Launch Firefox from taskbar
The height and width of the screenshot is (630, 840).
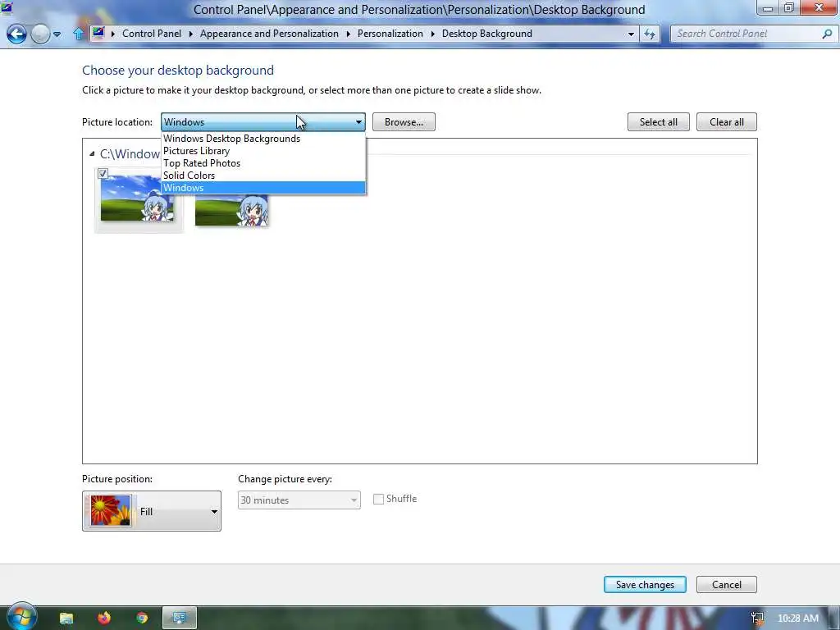pyautogui.click(x=104, y=619)
